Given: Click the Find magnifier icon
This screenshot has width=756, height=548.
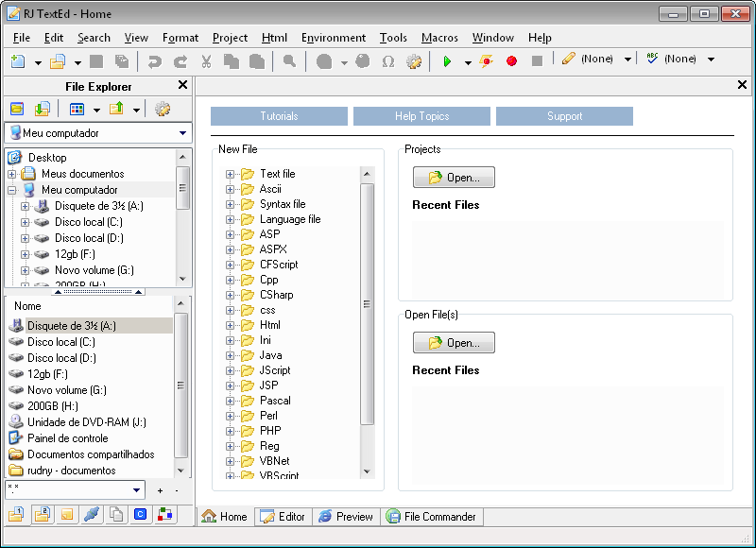Looking at the screenshot, I should tap(289, 61).
